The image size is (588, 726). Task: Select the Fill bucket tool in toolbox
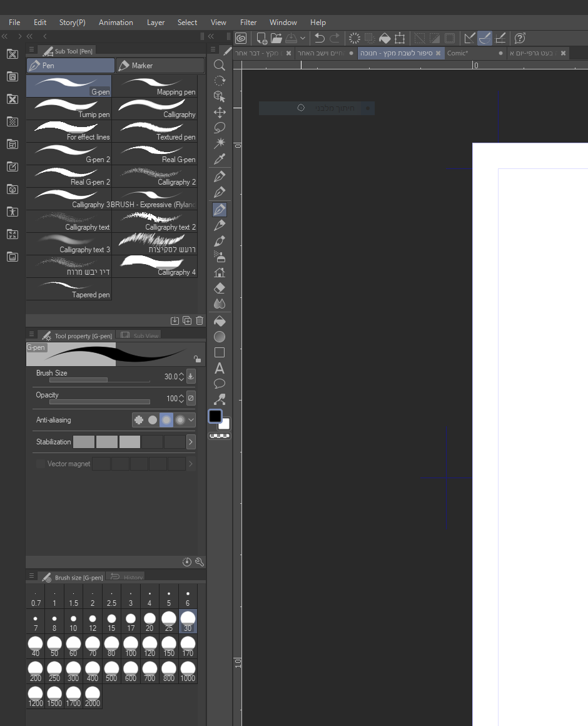(x=220, y=321)
